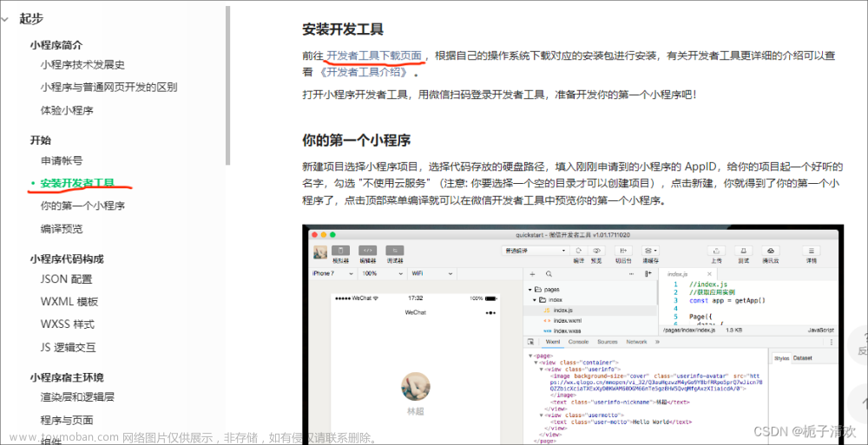Click the file search magnifier icon
The width and height of the screenshot is (868, 445).
coord(549,273)
